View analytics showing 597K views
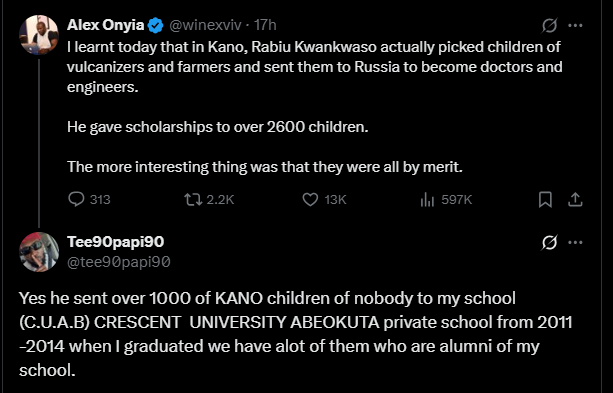The image size is (613, 393). coord(446,200)
